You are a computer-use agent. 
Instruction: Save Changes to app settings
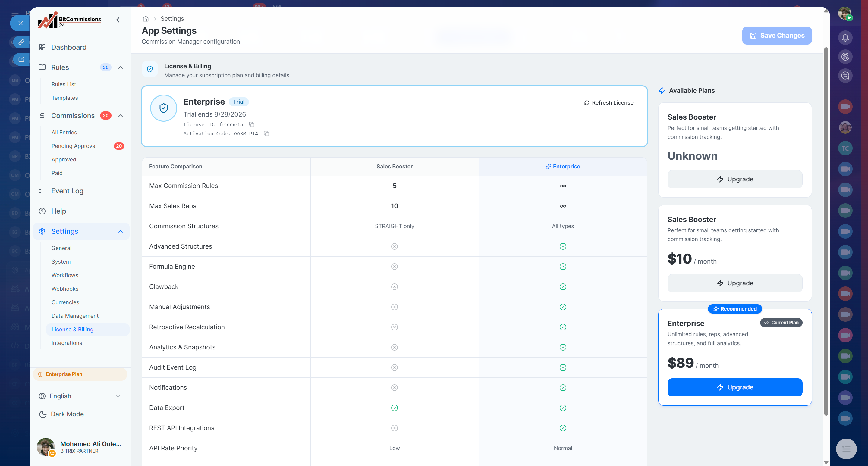[777, 35]
